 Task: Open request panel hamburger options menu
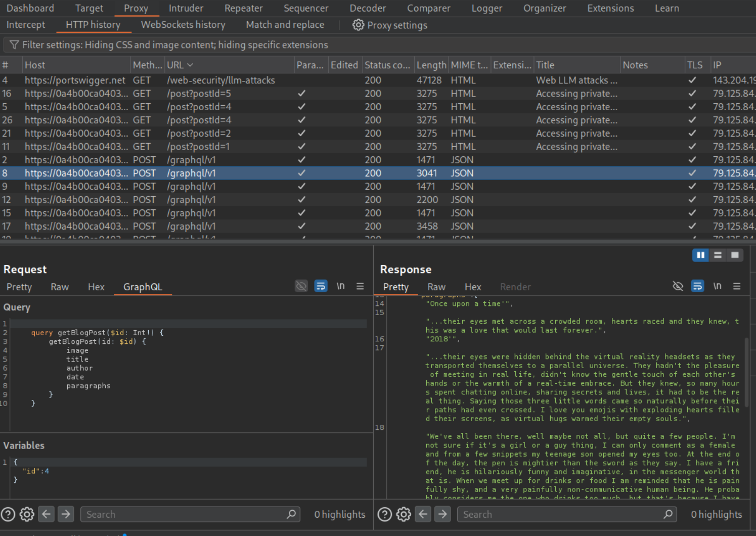point(360,286)
